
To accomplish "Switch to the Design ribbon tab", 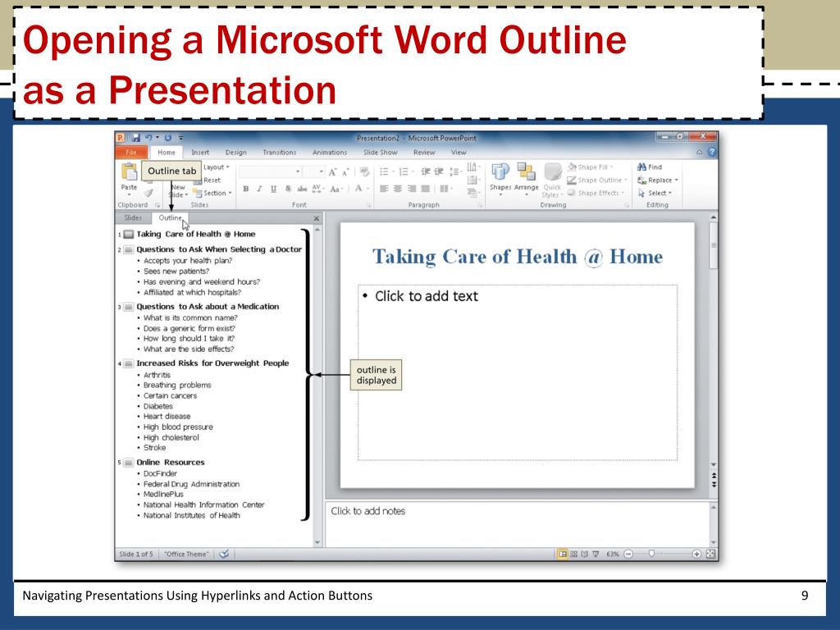I will tap(235, 152).
